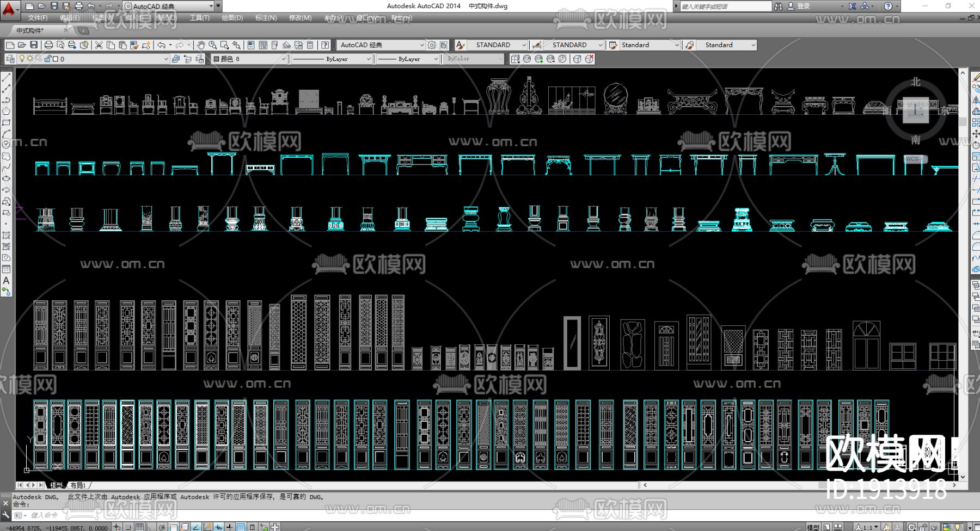Open the 绘图(D) menu
980x531 pixels.
(x=232, y=18)
